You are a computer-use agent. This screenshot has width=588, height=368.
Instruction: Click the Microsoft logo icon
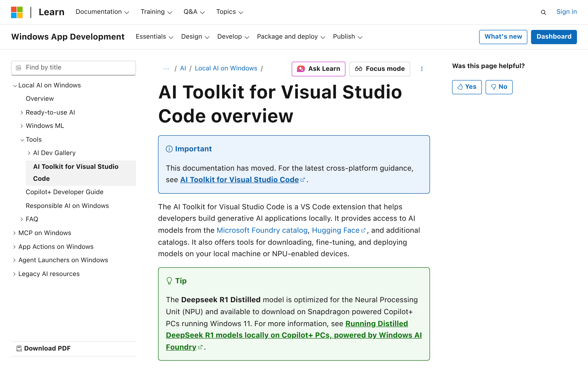pos(17,12)
